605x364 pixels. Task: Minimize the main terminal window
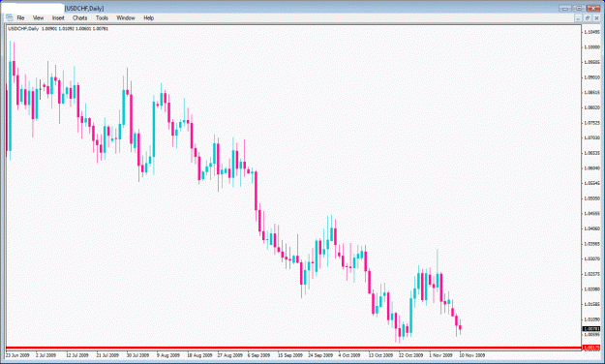tap(565, 8)
